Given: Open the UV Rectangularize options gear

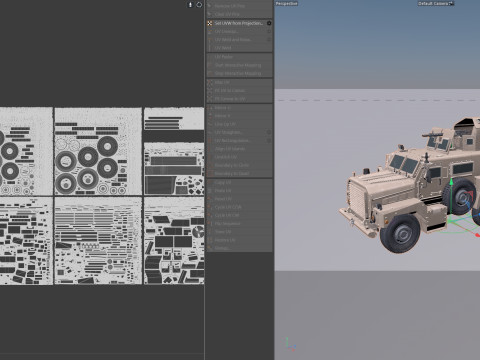Looking at the screenshot, I should point(269,141).
